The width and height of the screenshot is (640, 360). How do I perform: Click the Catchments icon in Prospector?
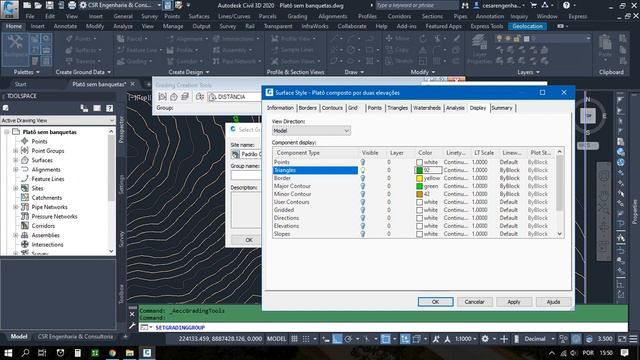tap(25, 198)
